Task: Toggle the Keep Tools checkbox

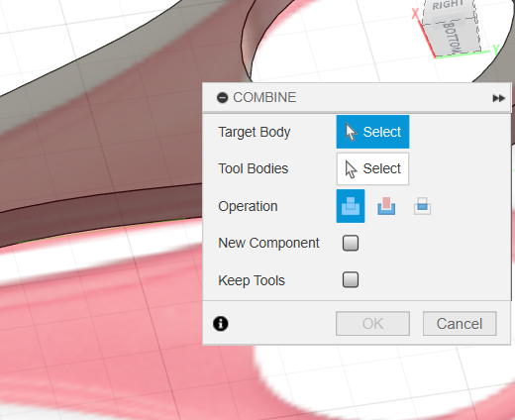Action: (x=351, y=280)
